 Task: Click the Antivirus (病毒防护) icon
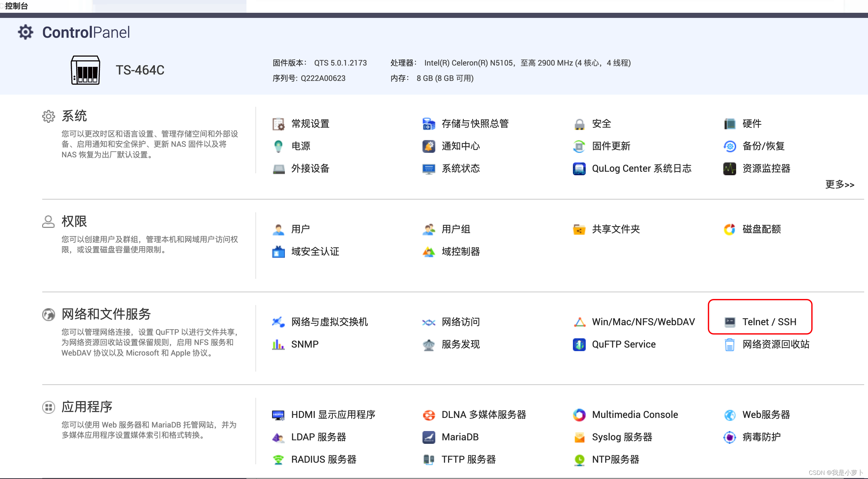point(729,437)
